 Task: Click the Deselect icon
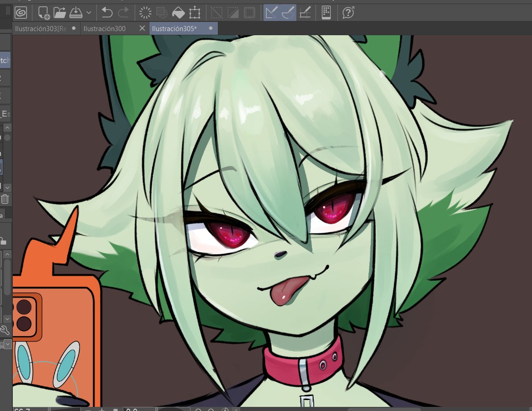[x=216, y=13]
